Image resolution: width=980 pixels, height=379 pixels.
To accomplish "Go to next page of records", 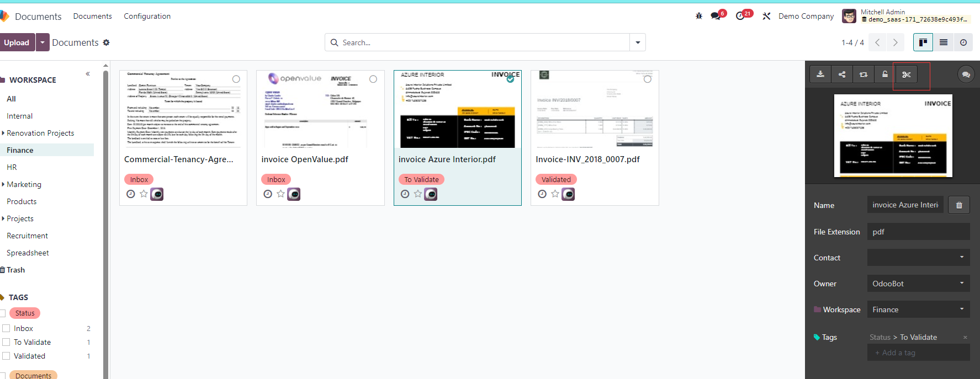I will tap(896, 42).
